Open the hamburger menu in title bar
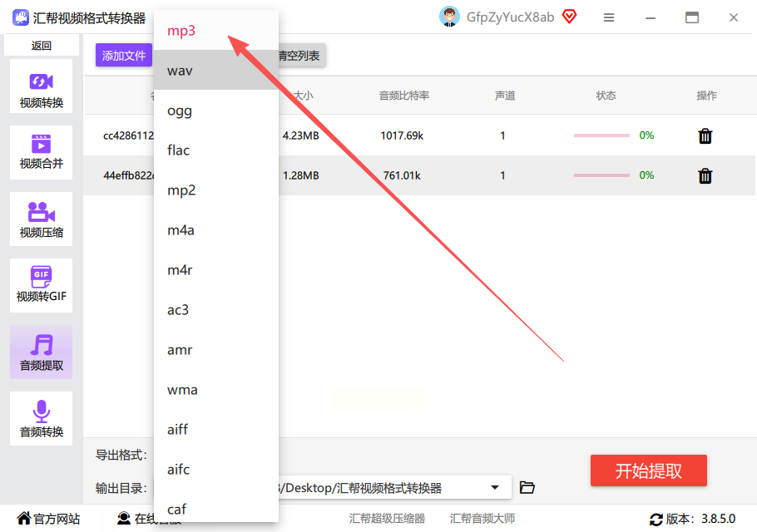Image resolution: width=757 pixels, height=532 pixels. pos(609,17)
